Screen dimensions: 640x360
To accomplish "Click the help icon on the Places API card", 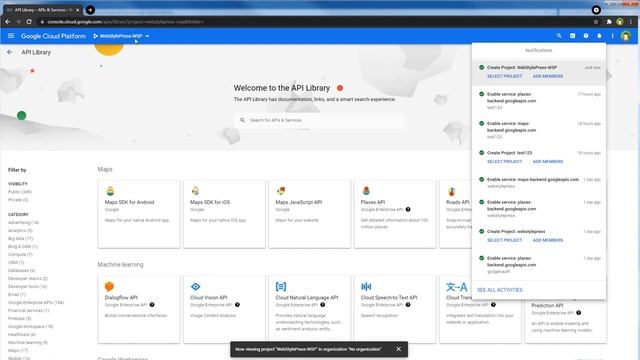I will point(408,209).
